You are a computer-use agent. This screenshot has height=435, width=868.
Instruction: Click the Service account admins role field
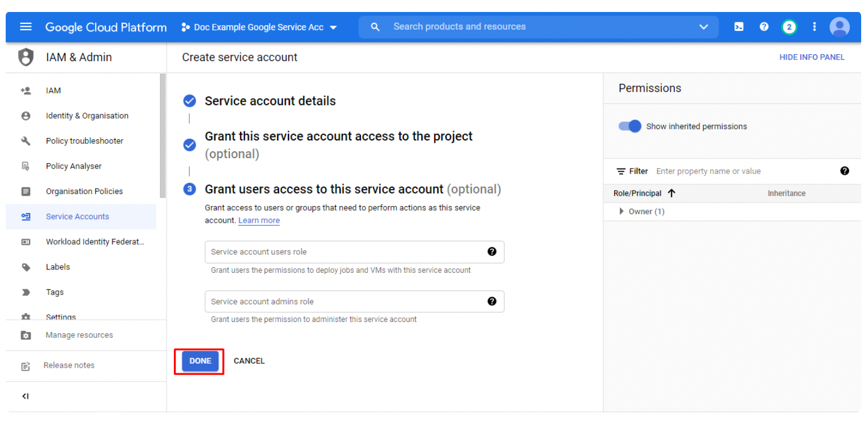tap(354, 301)
